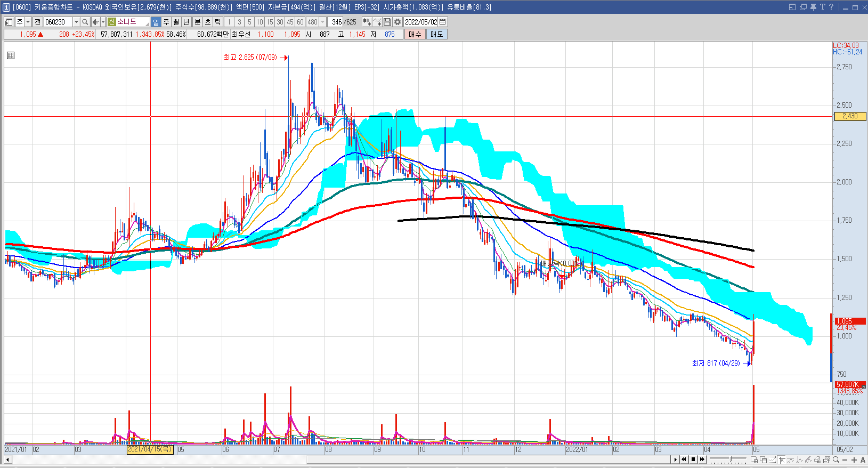Click the date field 2022/05/02
The height and width of the screenshot is (468, 868).
click(x=421, y=22)
